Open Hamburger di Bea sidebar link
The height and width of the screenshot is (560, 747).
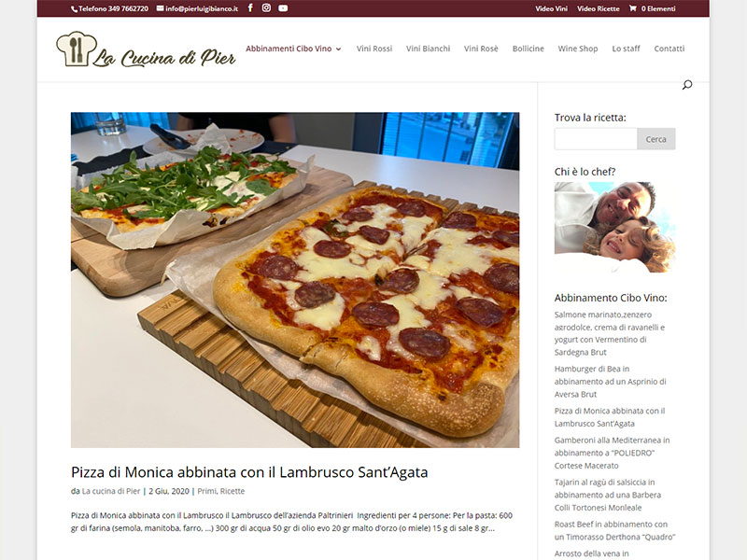pyautogui.click(x=611, y=382)
